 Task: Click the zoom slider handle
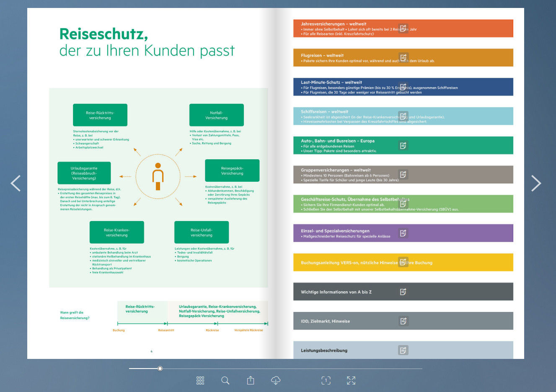[160, 369]
